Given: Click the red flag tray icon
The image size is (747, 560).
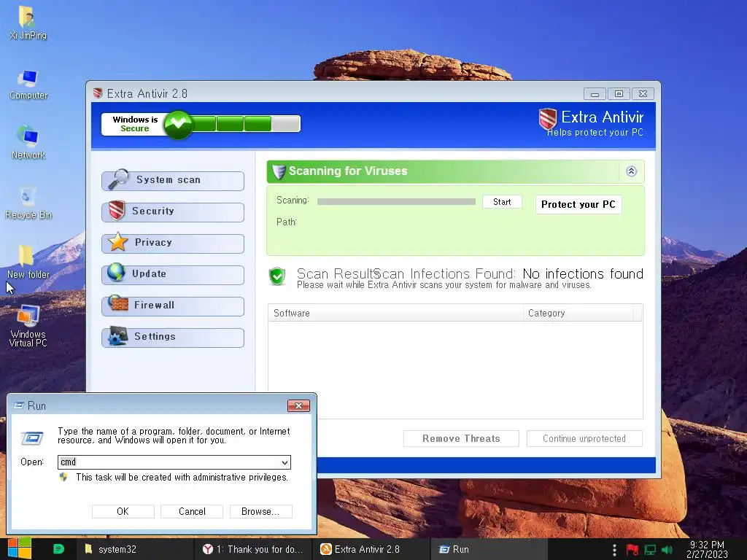Looking at the screenshot, I should 632,550.
